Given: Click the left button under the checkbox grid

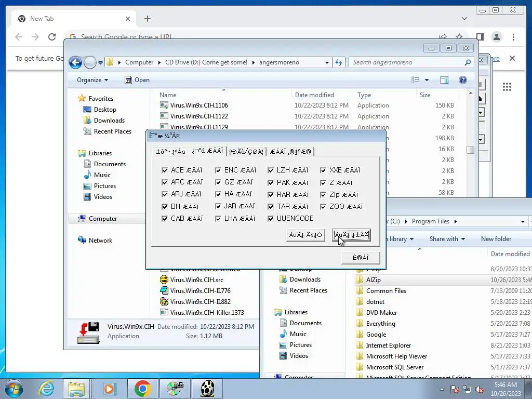Looking at the screenshot, I should point(305,235).
